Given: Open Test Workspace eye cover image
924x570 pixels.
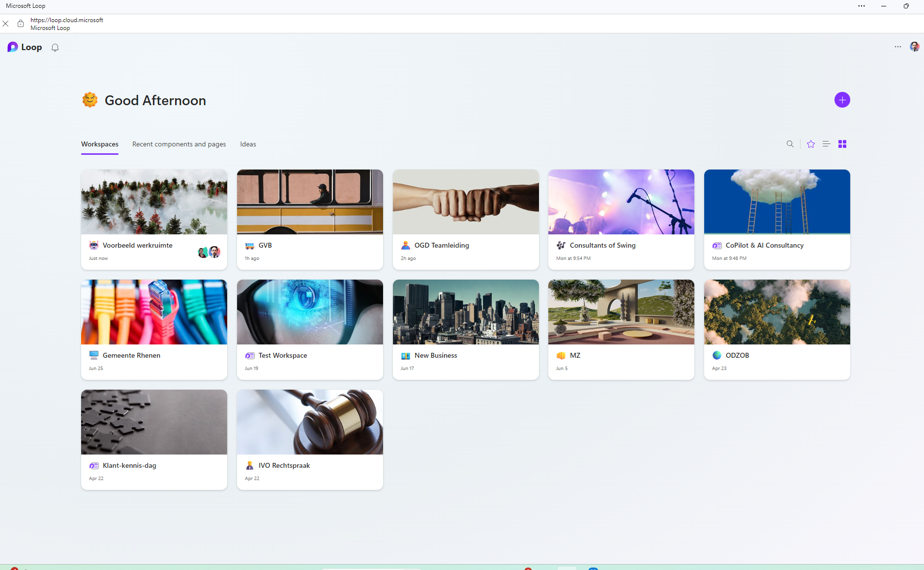Looking at the screenshot, I should pos(310,312).
